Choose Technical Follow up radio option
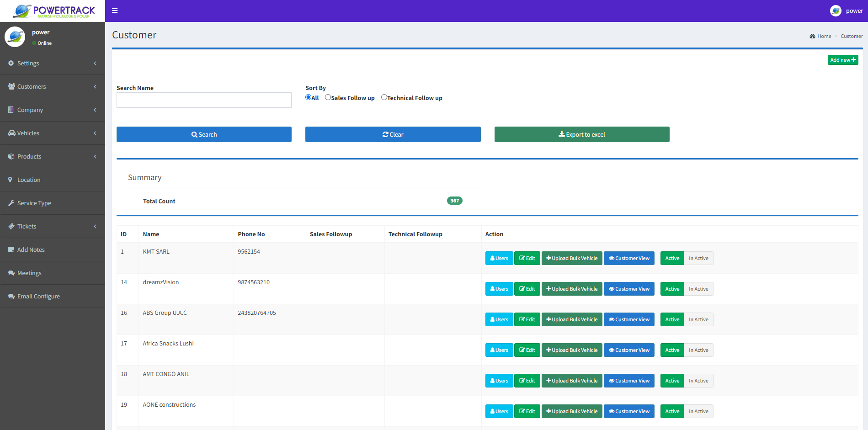 pos(384,97)
